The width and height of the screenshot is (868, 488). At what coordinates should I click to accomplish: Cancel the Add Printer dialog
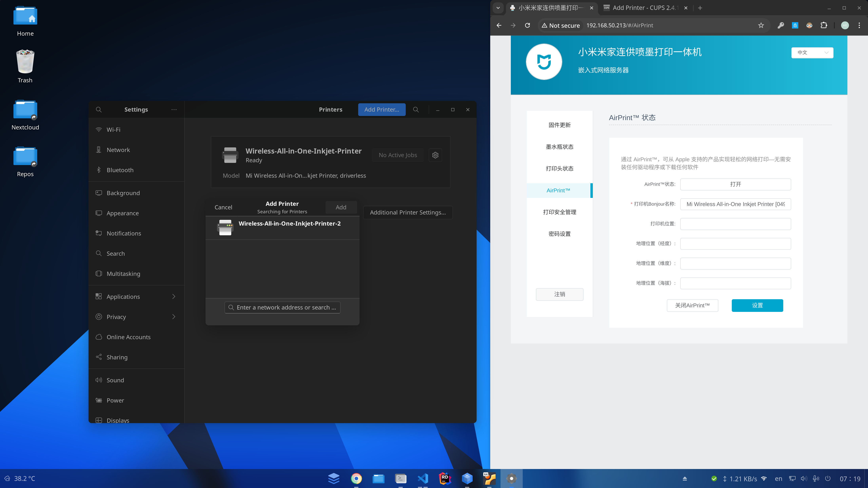[223, 207]
